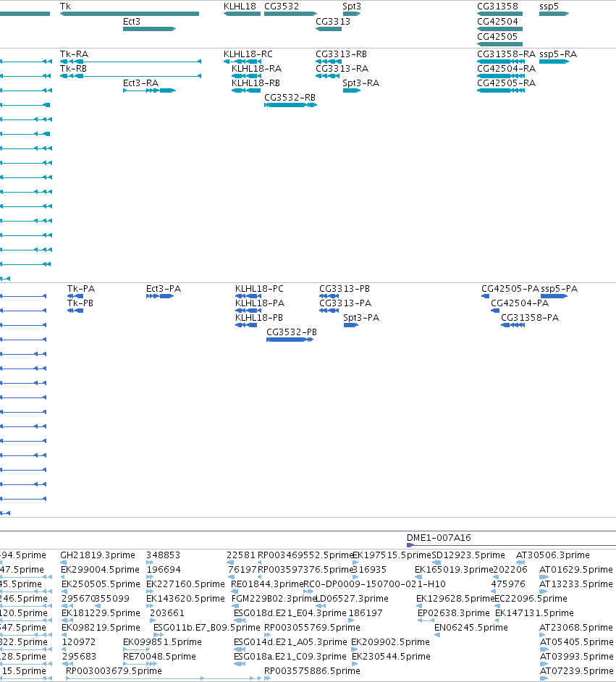Image resolution: width=616 pixels, height=682 pixels.
Task: Click the RP003575886.5prime EST label
Action: click(312, 671)
